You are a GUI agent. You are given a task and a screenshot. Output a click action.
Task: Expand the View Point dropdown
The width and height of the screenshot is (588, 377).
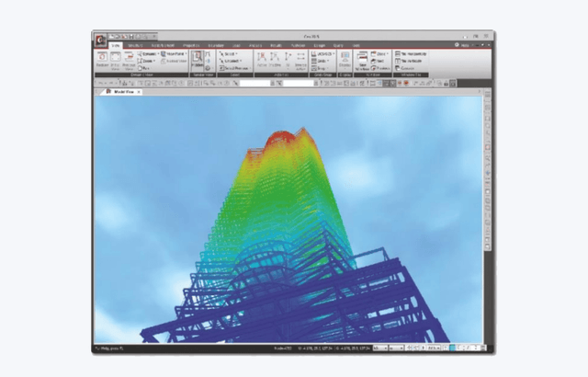coord(171,54)
